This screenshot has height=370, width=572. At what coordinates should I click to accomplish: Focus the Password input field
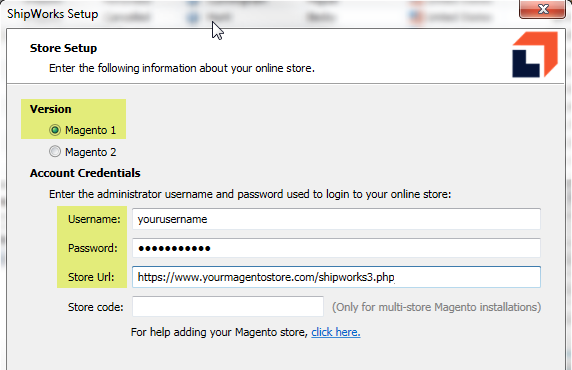[x=336, y=248]
